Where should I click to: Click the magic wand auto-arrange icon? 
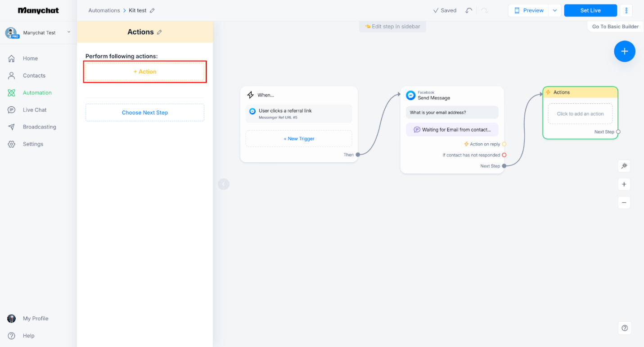click(624, 166)
